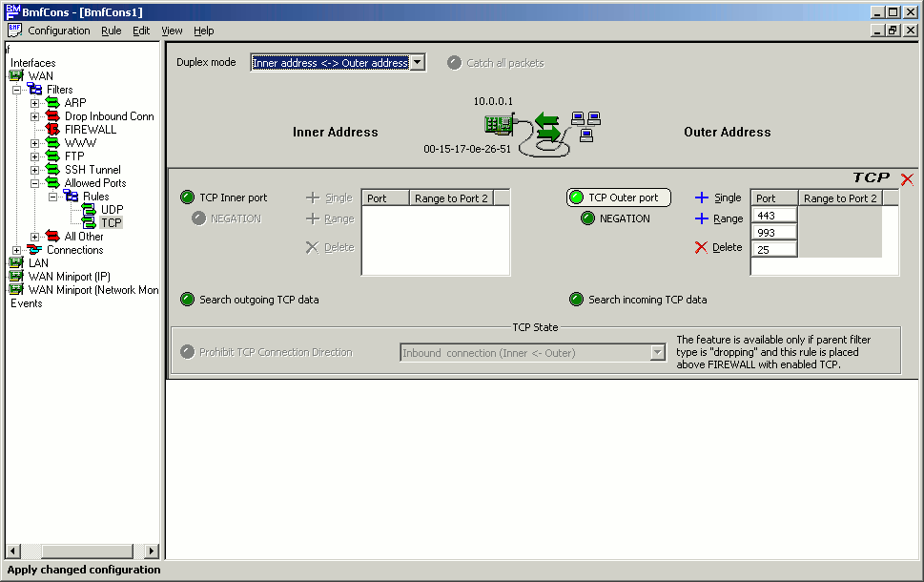924x582 pixels.
Task: Click the red Drop Inbound Conn filter icon
Action: pyautogui.click(x=52, y=116)
